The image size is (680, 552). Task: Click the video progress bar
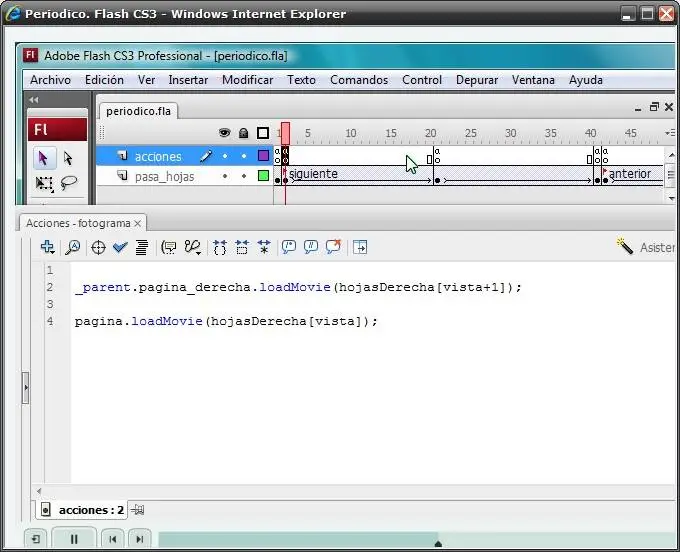click(x=416, y=540)
